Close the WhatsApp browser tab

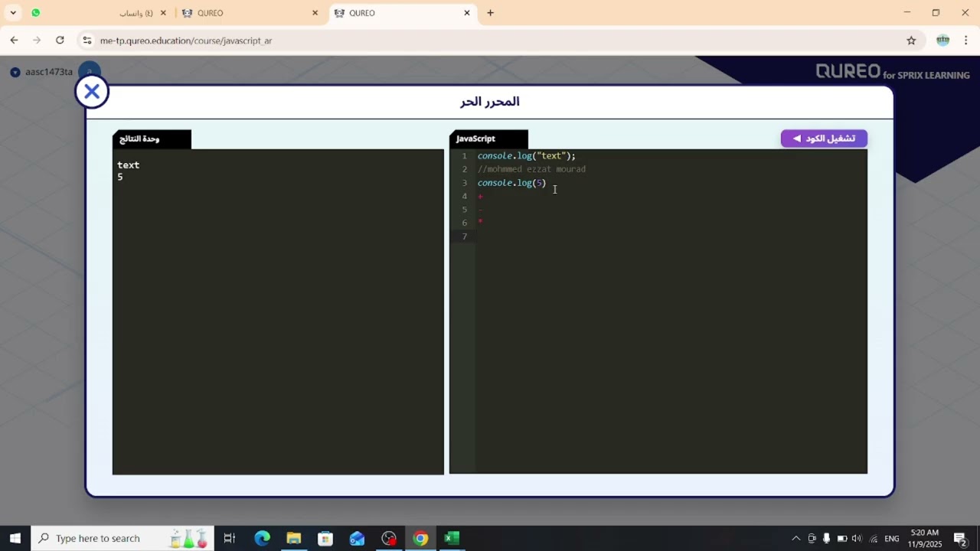163,13
